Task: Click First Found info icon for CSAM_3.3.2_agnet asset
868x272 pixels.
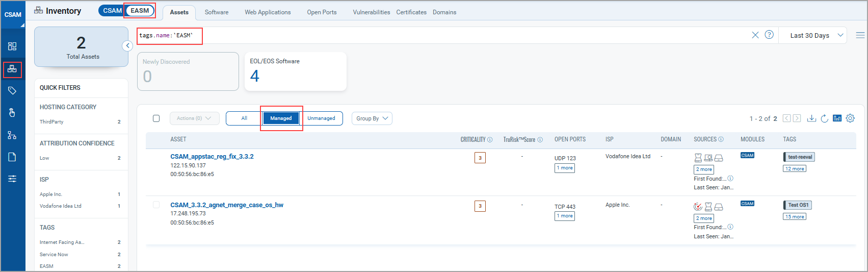Action: tap(730, 227)
